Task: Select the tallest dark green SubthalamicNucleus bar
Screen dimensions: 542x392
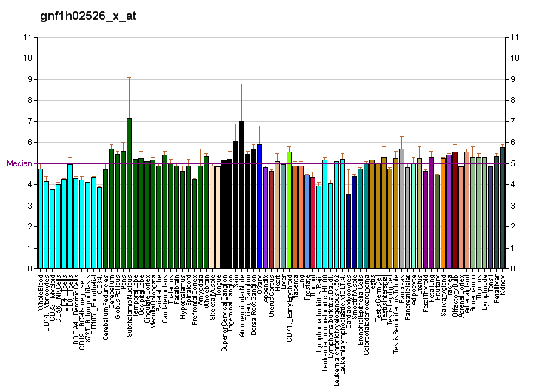Action: pos(129,194)
